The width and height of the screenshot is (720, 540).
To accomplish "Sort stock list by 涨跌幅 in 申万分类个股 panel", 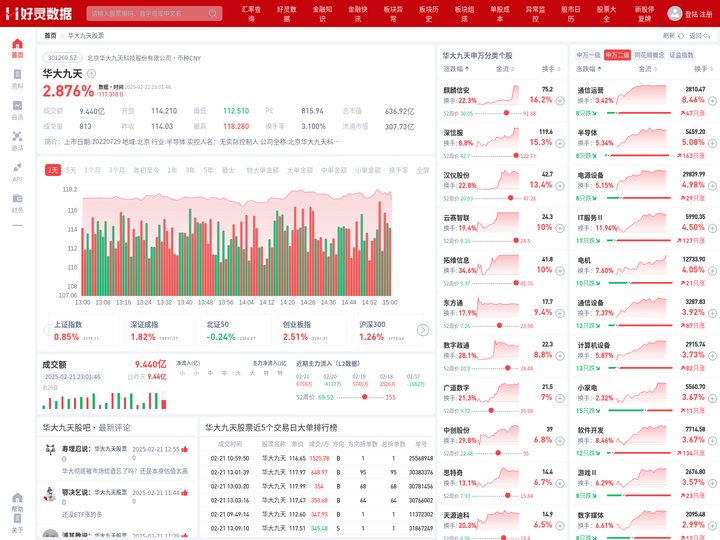I will [456, 69].
